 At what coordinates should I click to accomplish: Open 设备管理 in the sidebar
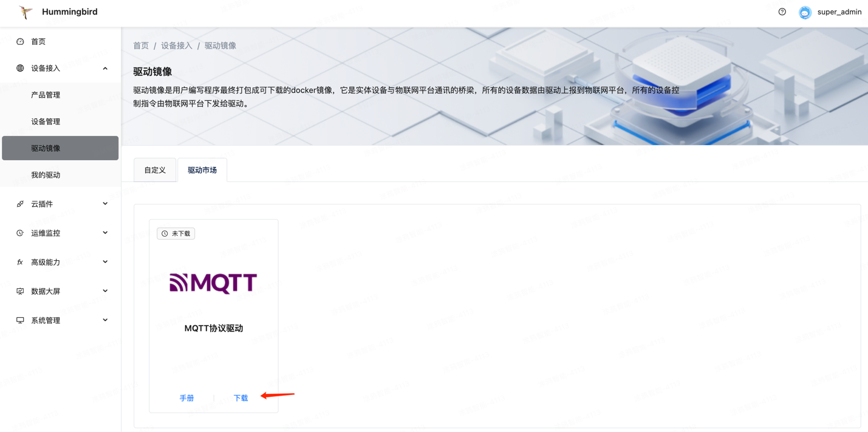47,121
